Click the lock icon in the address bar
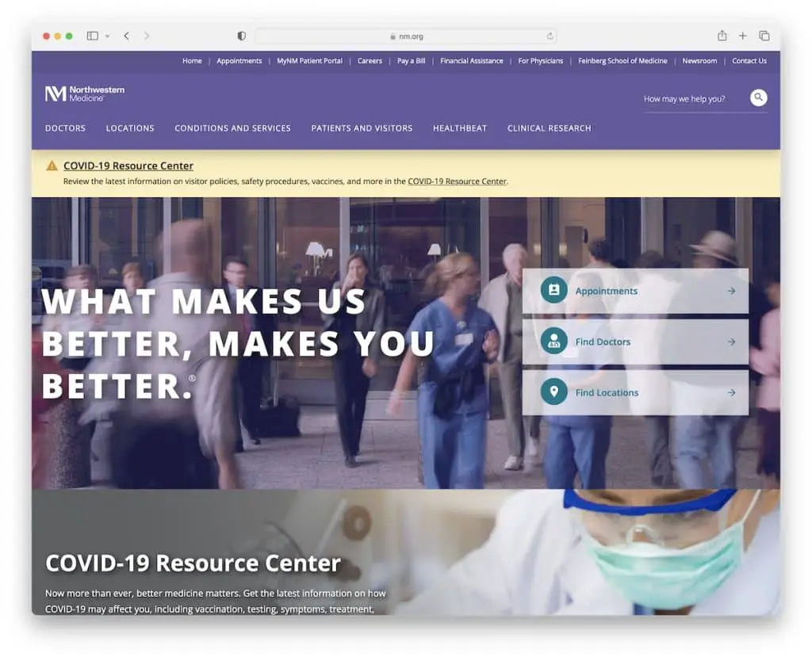812x657 pixels. coord(393,36)
